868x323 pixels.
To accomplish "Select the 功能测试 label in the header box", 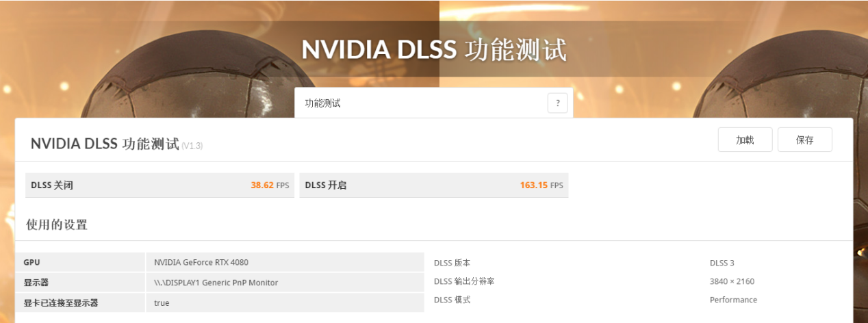I will click(322, 103).
